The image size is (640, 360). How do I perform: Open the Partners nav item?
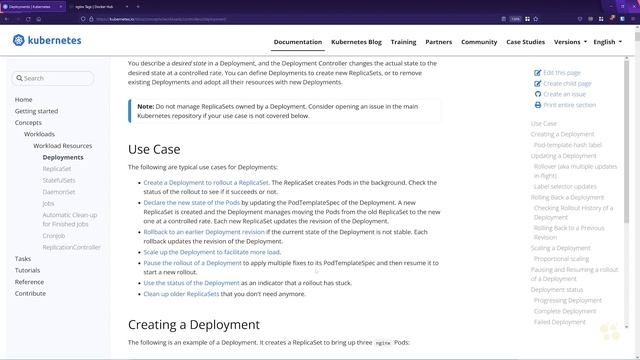point(438,42)
